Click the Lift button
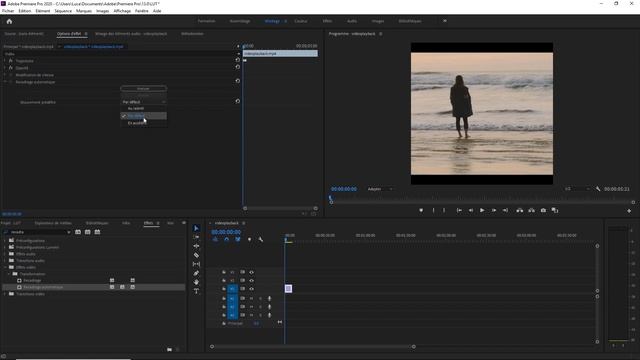The height and width of the screenshot is (360, 640). (x=520, y=210)
